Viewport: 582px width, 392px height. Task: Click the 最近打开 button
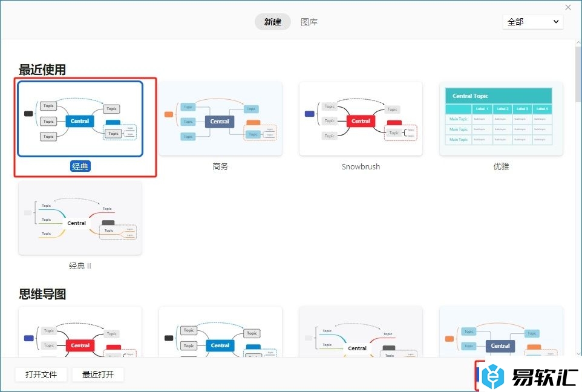pos(98,374)
